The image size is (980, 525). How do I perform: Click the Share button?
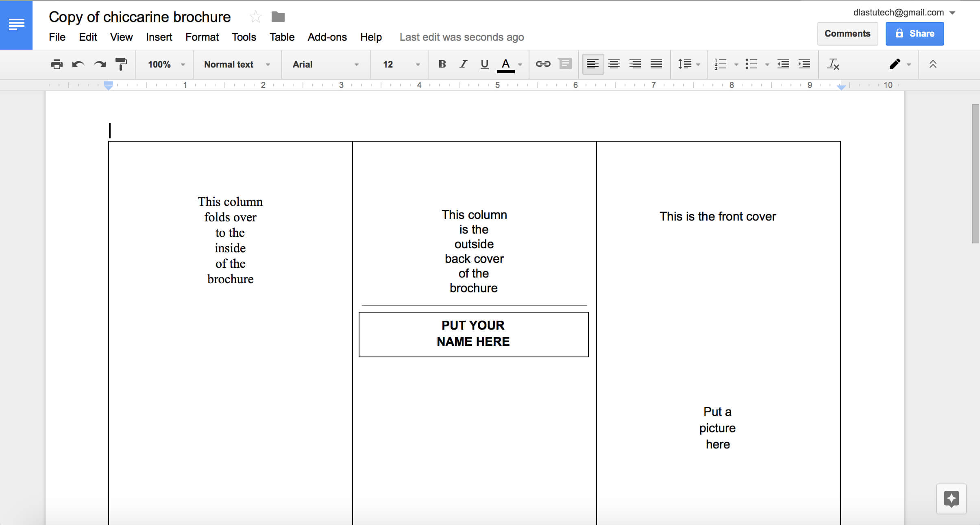pos(914,33)
